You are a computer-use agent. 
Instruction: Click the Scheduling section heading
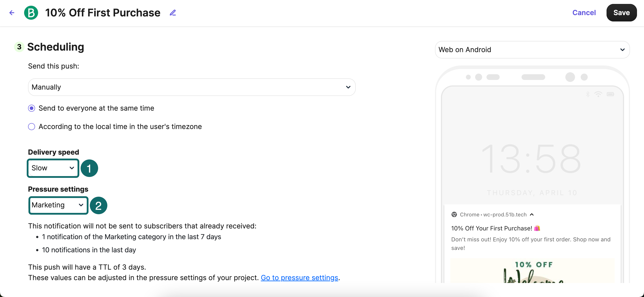click(55, 47)
